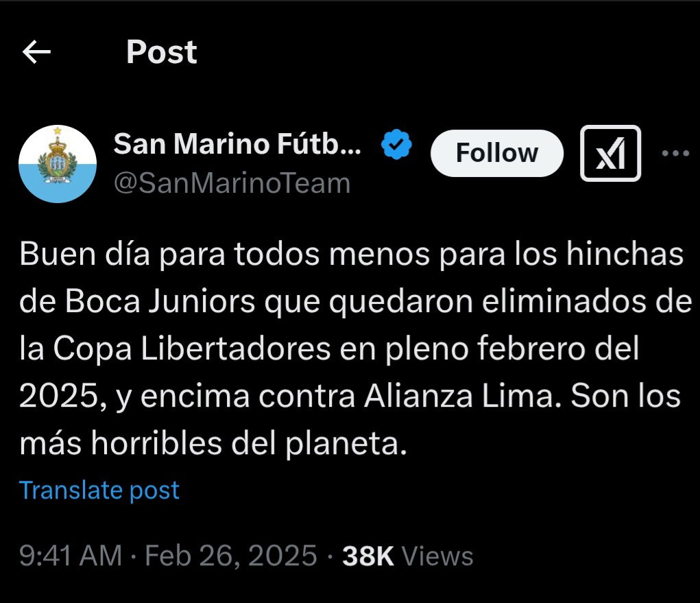View the 38K views count
700x603 pixels.
coord(368,556)
